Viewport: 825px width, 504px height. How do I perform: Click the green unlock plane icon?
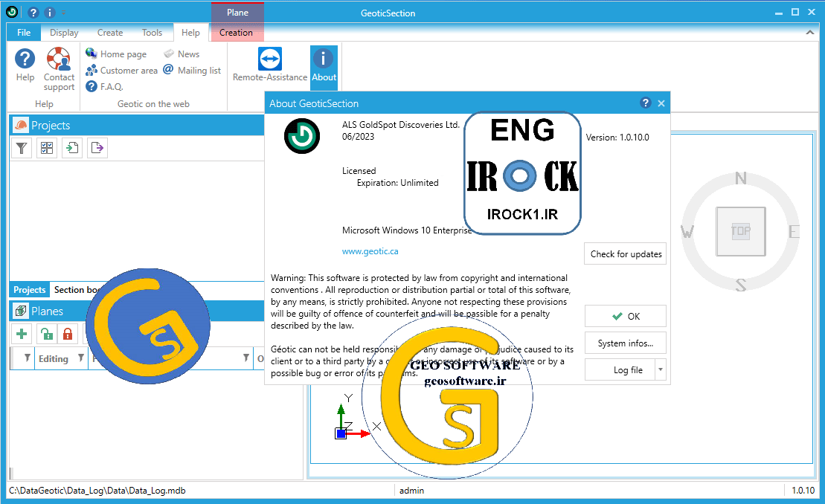point(47,334)
